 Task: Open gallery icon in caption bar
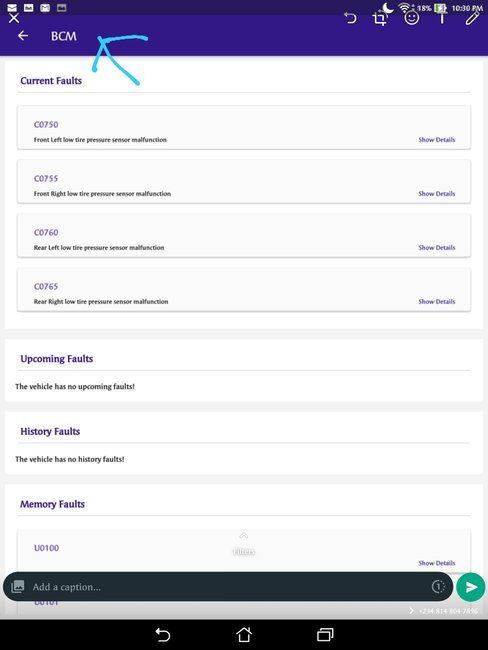click(17, 587)
